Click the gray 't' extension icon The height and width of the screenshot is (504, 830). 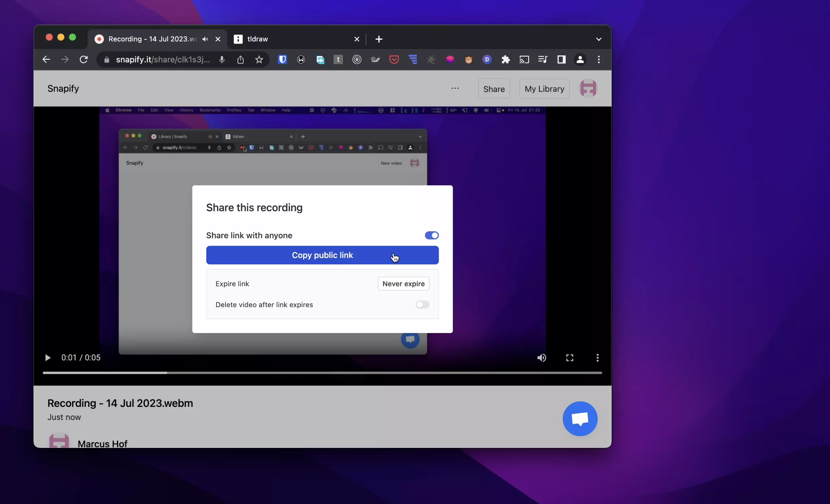pos(338,60)
